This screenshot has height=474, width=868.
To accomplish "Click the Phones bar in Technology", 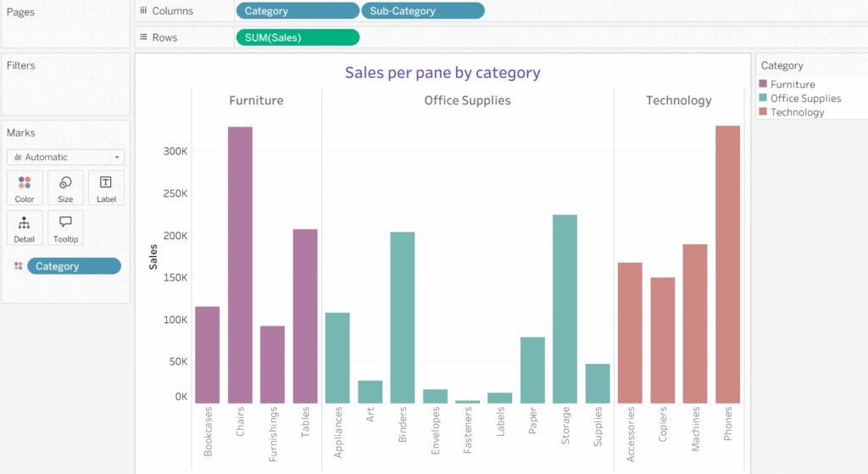I will click(727, 265).
